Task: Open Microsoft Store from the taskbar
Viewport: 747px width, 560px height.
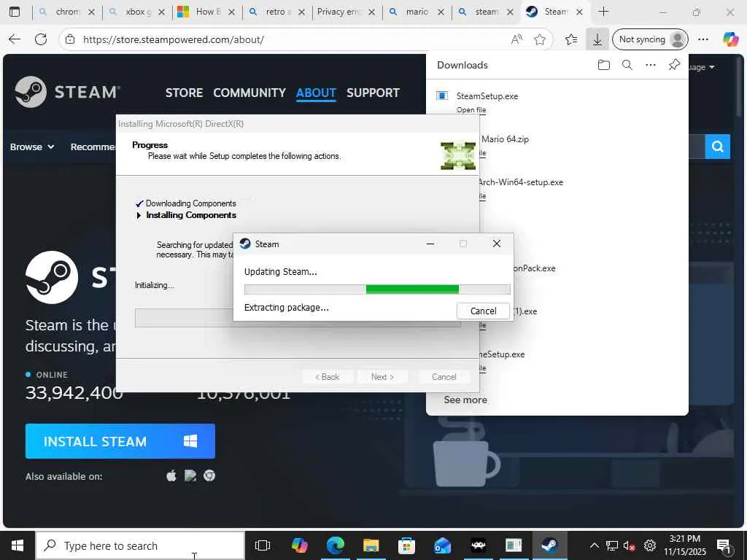Action: 406,545
